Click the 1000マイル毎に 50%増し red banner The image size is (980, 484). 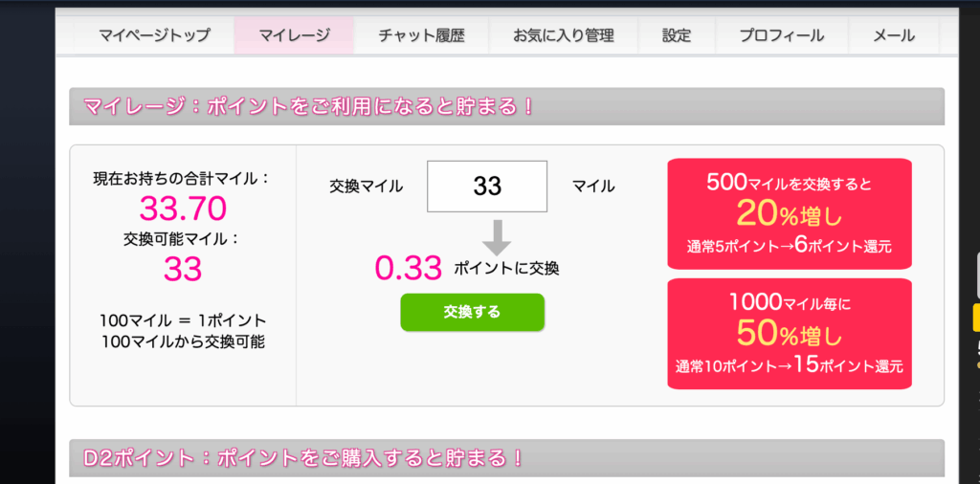pyautogui.click(x=789, y=333)
